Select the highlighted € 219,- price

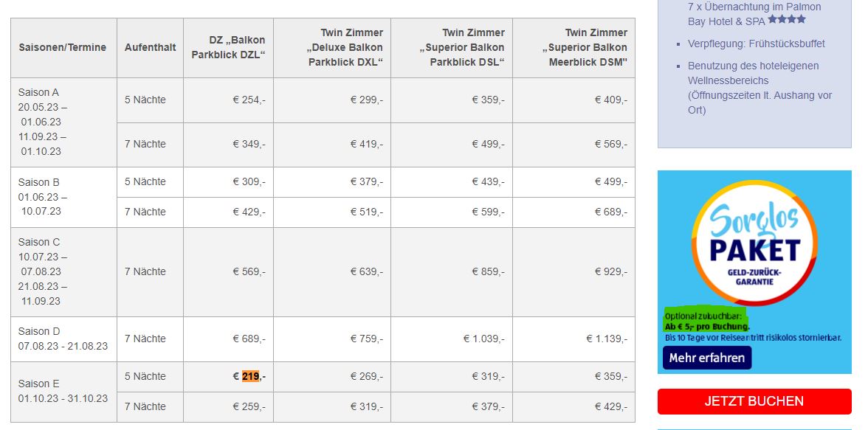point(249,377)
